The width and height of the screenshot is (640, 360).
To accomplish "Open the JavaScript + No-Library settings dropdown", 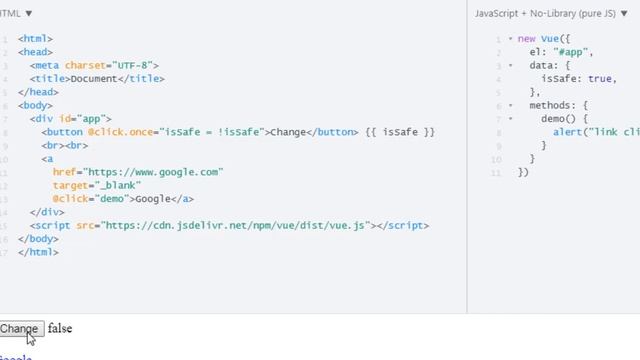I will click(624, 13).
